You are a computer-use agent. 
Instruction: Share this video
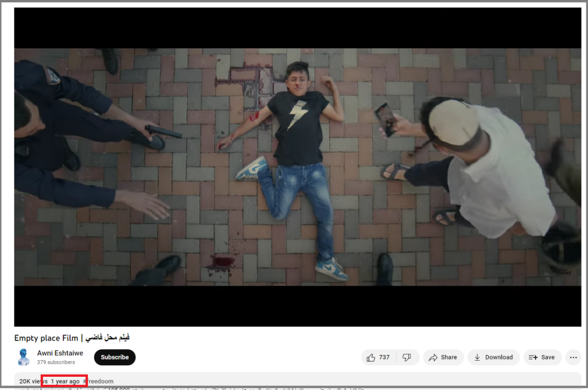443,357
